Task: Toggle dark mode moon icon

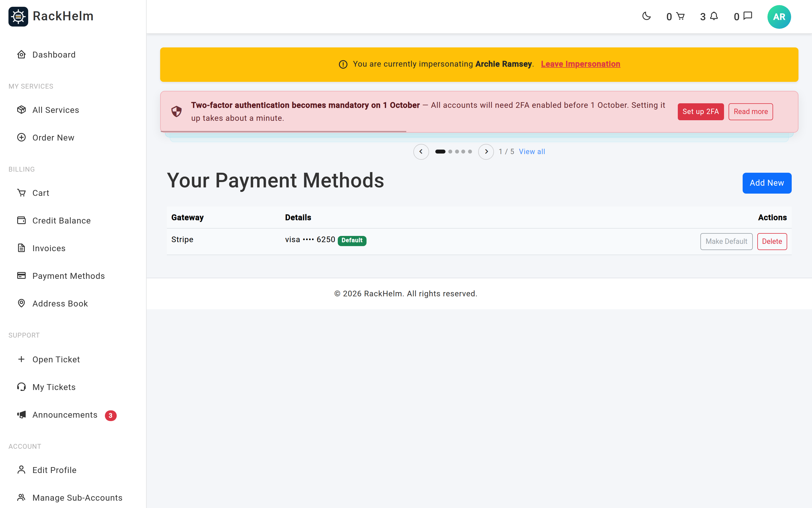Action: point(646,16)
